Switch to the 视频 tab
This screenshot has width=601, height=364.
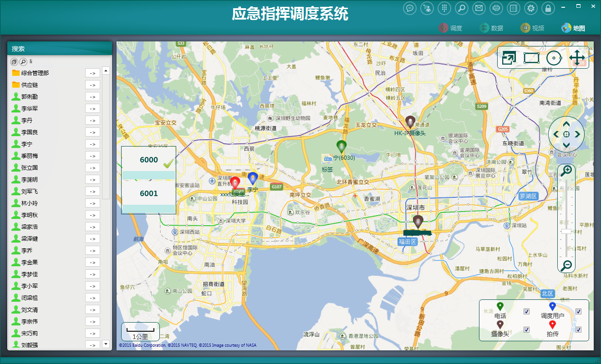pos(532,28)
